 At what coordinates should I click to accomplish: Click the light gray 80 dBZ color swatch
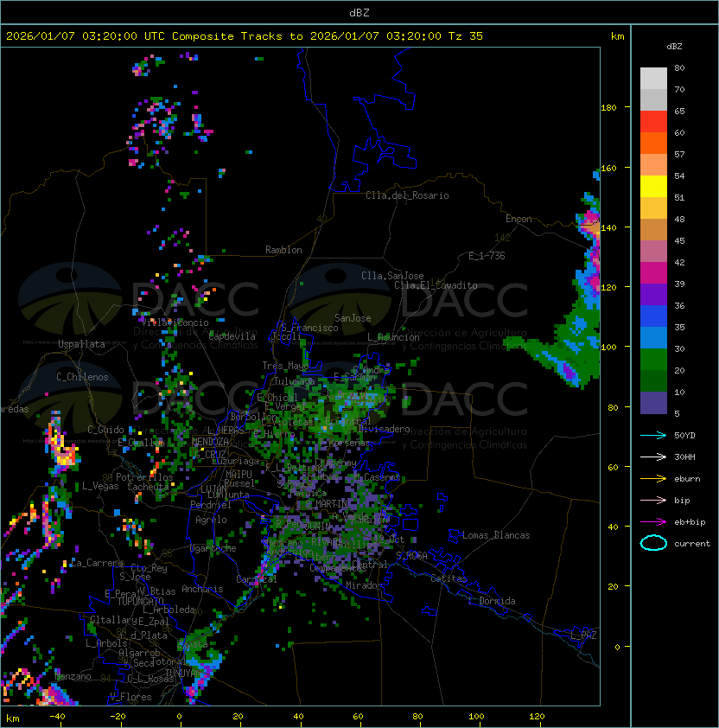click(653, 78)
